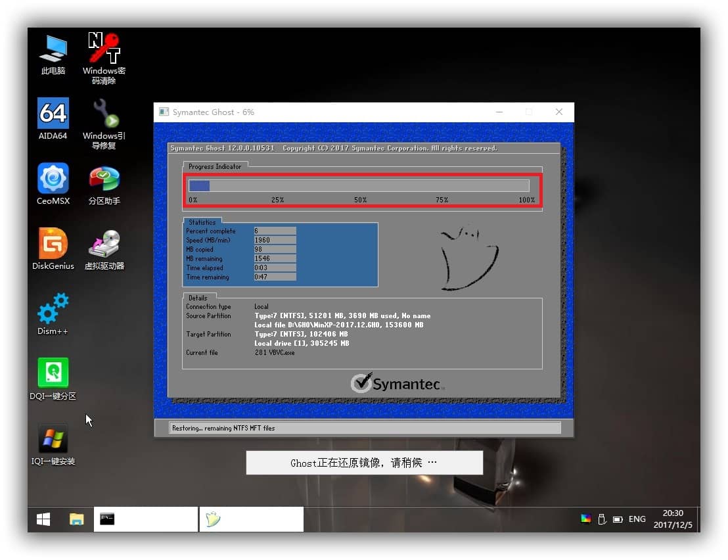Open the taskbar clock showing 20:30
Screen dimensions: 728x560
click(x=668, y=519)
